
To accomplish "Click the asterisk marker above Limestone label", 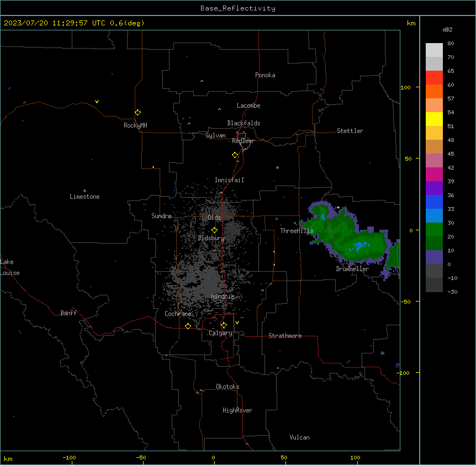I will click(84, 191).
